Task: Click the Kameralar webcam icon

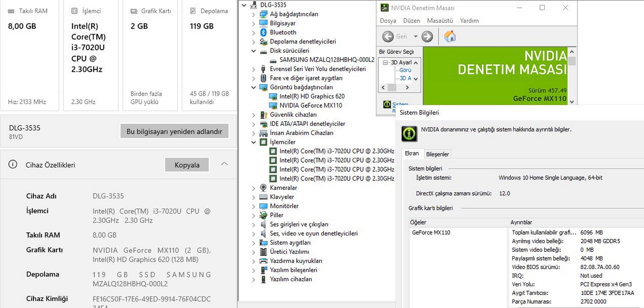Action: pos(263,188)
